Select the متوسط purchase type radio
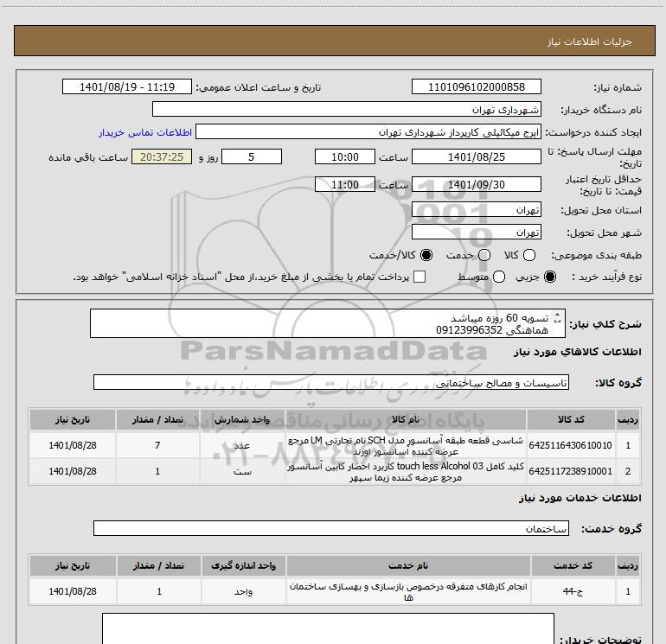Screen dimensions: 666x644 pos(499,277)
